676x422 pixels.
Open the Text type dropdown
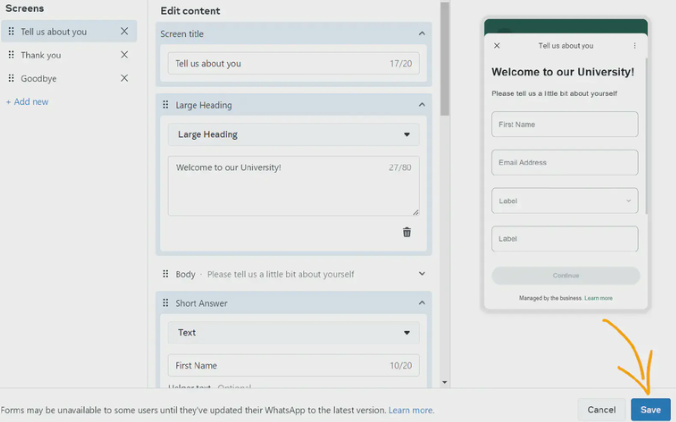(x=293, y=332)
